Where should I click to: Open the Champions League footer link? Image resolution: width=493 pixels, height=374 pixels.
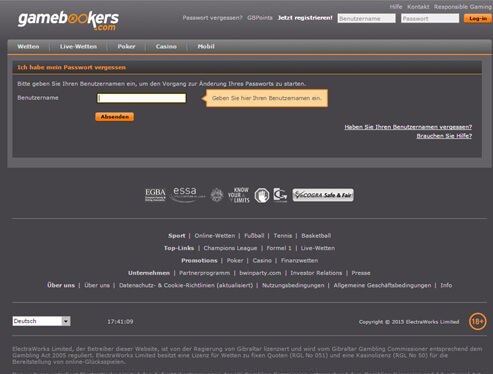[230, 248]
